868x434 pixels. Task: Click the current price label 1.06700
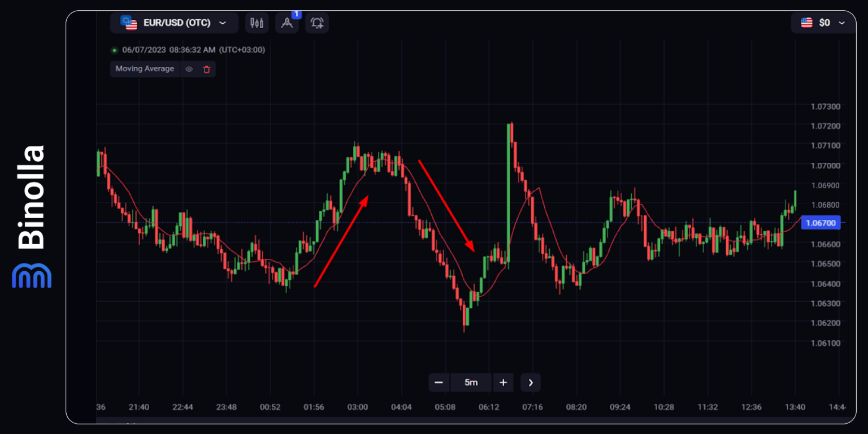(821, 223)
